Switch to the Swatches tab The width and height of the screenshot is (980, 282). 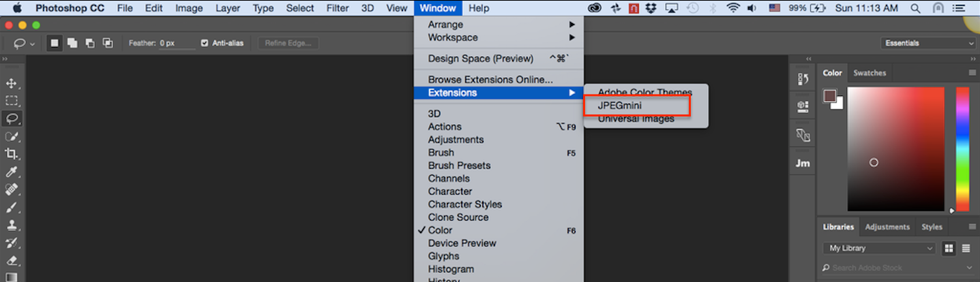tap(870, 73)
